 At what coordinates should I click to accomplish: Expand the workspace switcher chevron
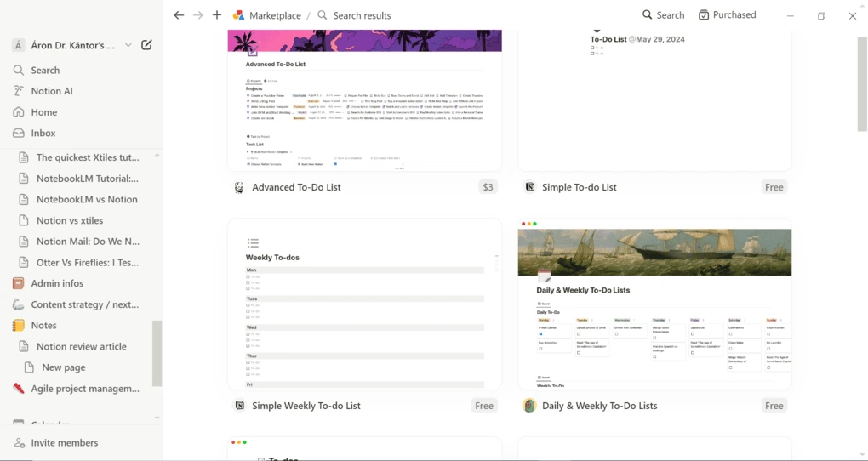[128, 45]
